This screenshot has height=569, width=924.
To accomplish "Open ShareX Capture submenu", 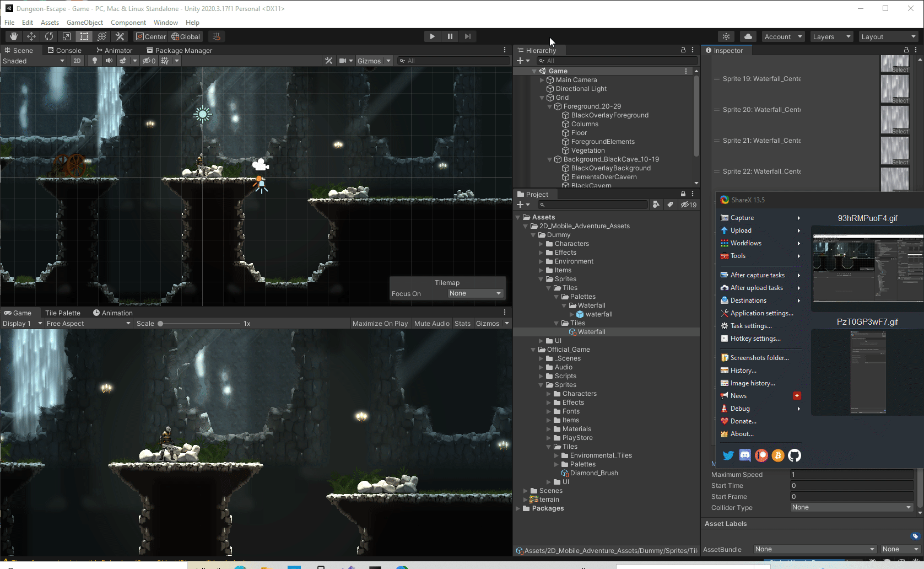I will pos(760,218).
